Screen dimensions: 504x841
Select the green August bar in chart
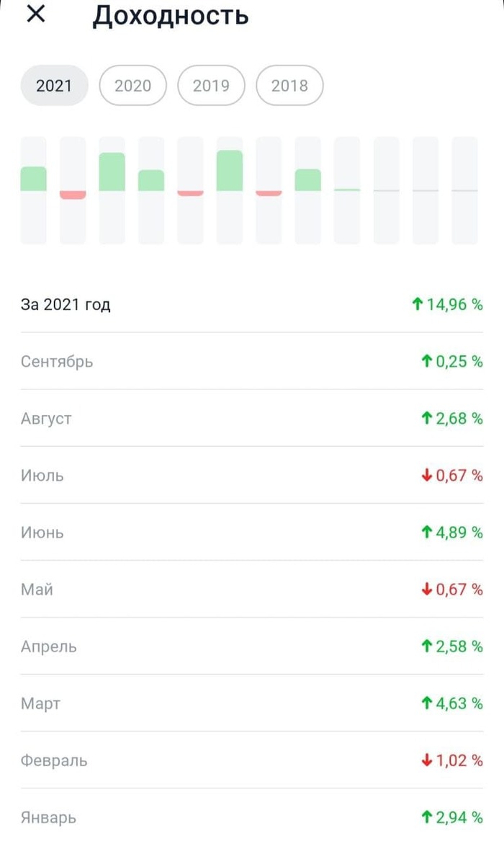coord(308,180)
